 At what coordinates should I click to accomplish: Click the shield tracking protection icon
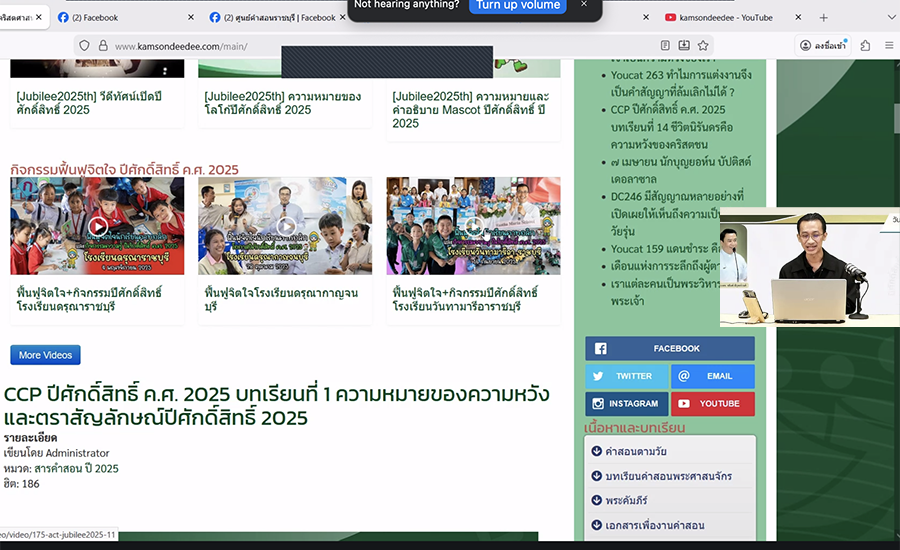pyautogui.click(x=84, y=46)
